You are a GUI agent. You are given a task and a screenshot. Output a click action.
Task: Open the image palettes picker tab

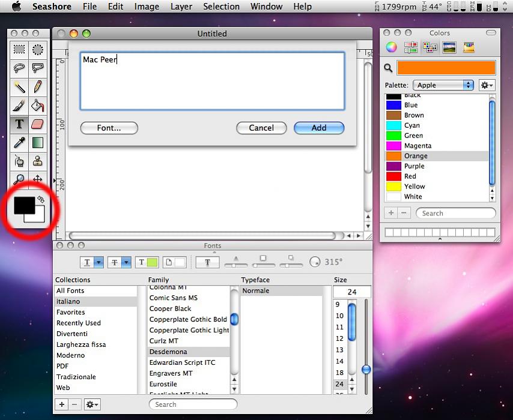click(449, 47)
